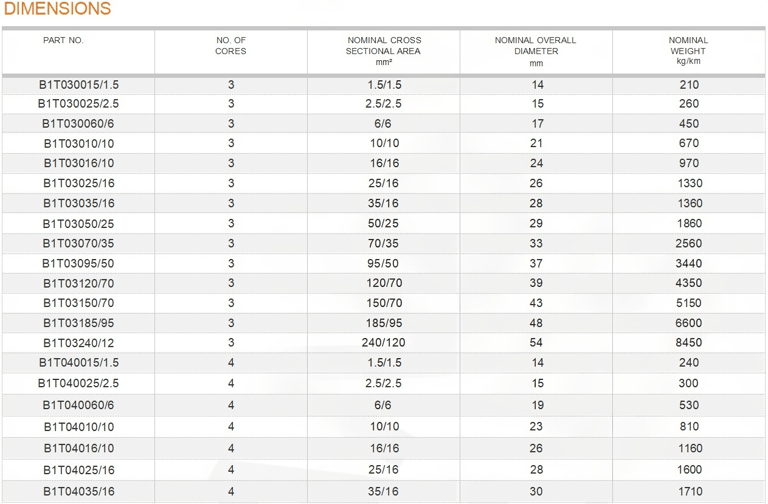Select NOMINAL CROSS SECTIONAL AREA header
This screenshot has height=504, width=768.
tap(384, 51)
